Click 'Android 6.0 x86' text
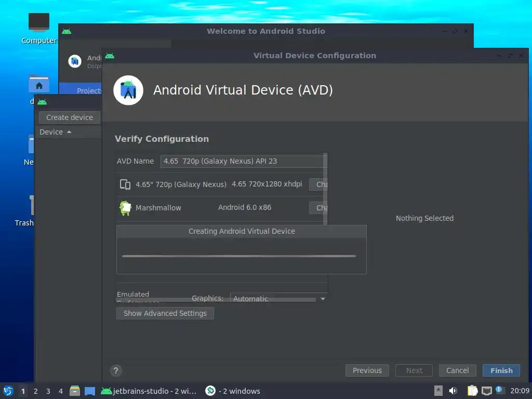532x399 pixels. pyautogui.click(x=245, y=207)
